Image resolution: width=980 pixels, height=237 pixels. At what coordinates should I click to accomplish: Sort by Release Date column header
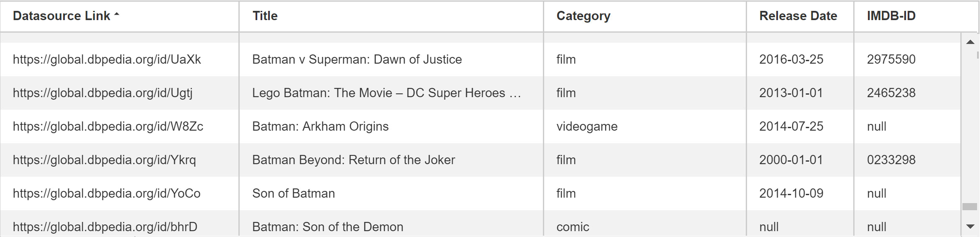(x=798, y=16)
